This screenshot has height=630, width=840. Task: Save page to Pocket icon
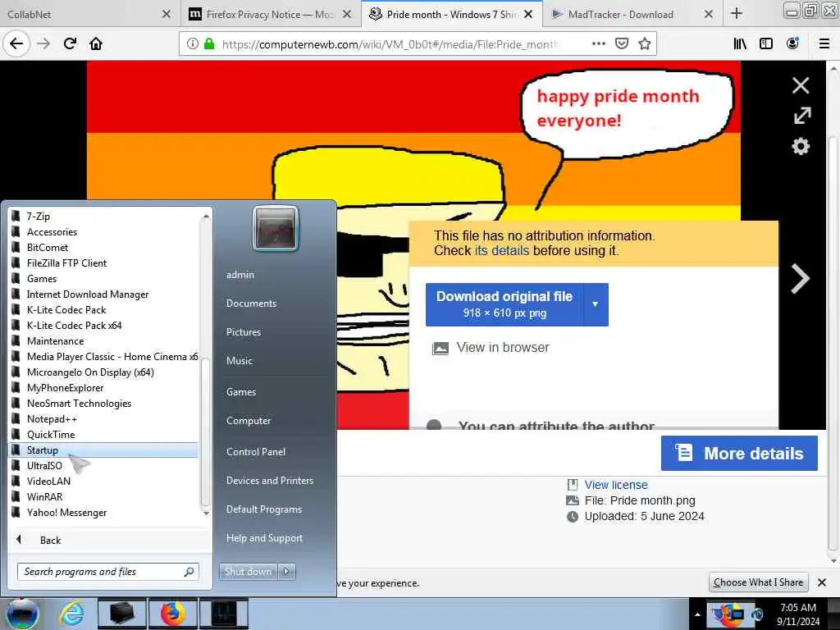point(622,44)
